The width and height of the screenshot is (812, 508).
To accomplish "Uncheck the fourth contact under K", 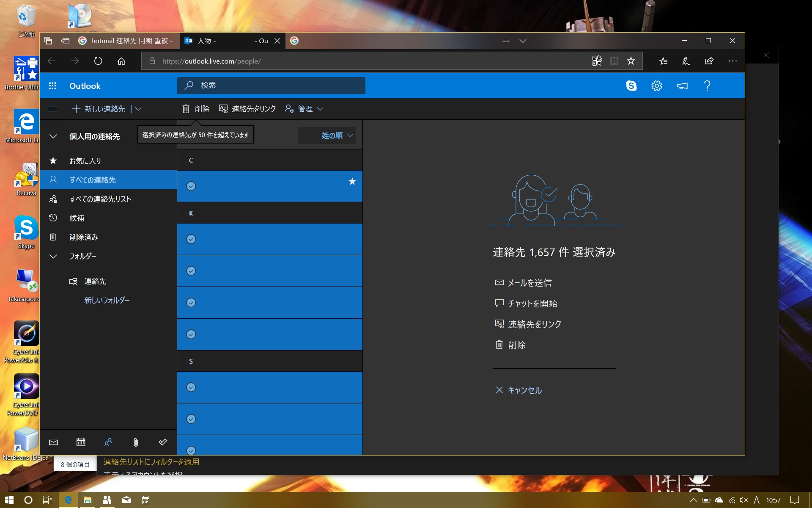I will [191, 334].
